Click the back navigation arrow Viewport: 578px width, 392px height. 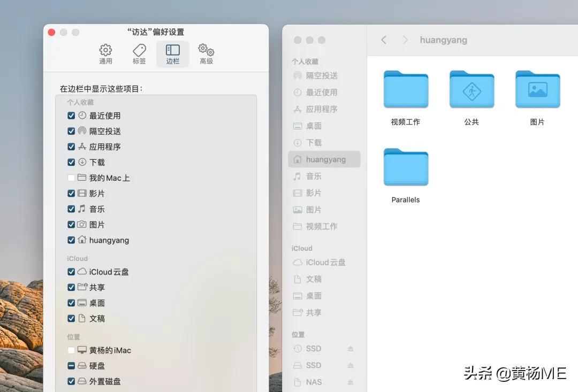(x=384, y=40)
